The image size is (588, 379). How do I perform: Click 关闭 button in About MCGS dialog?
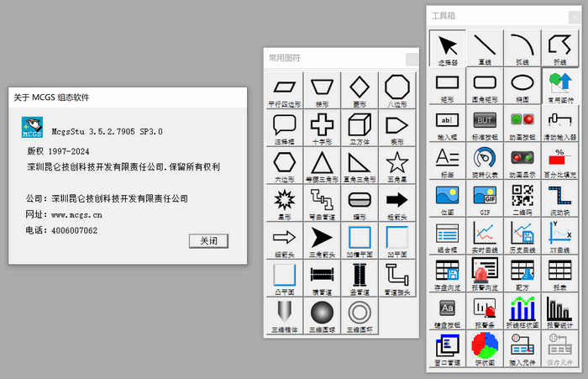tap(208, 241)
